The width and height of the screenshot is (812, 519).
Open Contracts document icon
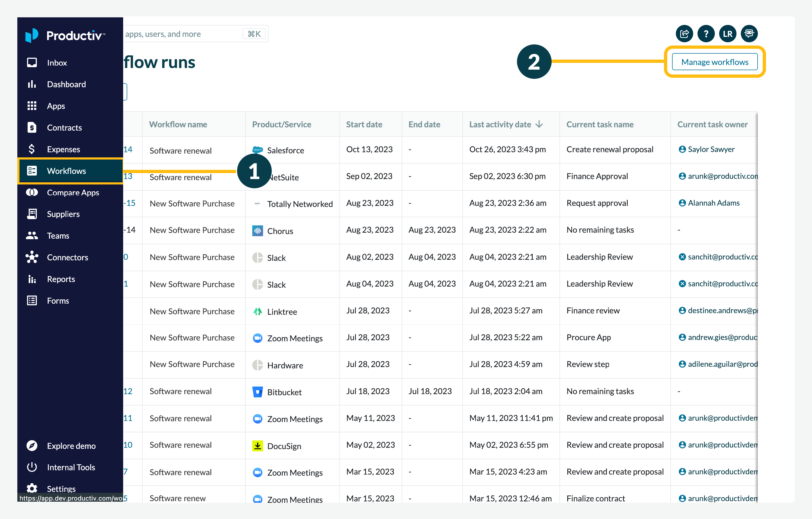(x=32, y=128)
